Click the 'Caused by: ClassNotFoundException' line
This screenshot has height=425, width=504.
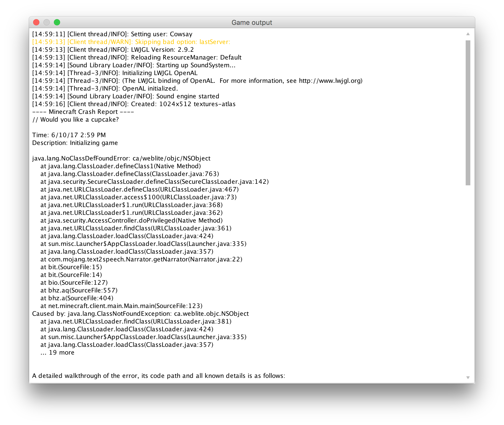pyautogui.click(x=140, y=314)
